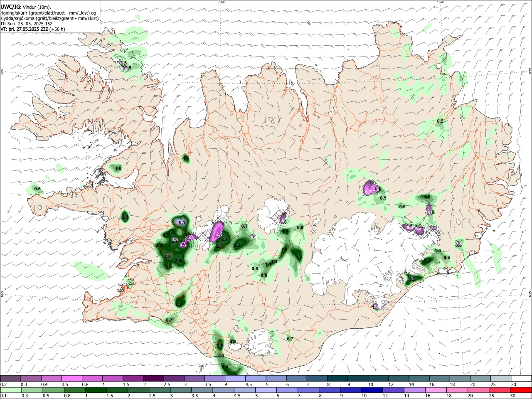Click the UWC/IG title text

pyautogui.click(x=10, y=7)
